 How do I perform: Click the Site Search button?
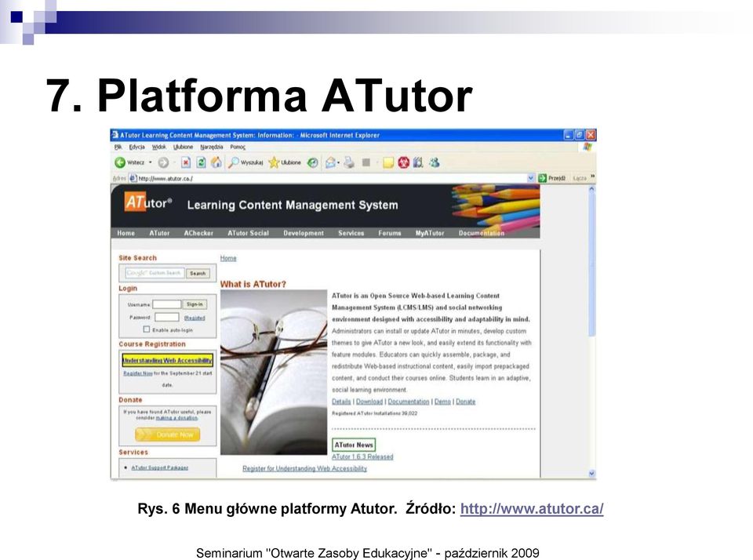click(198, 273)
